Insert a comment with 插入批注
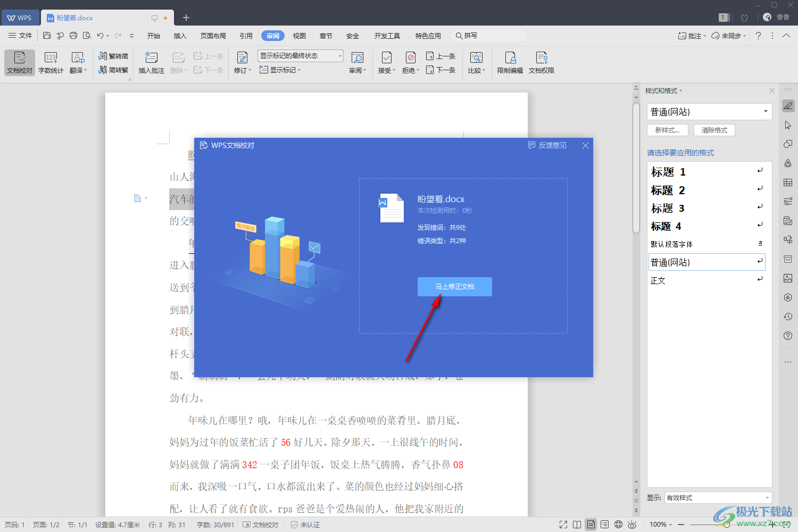This screenshot has width=798, height=532. click(x=152, y=62)
